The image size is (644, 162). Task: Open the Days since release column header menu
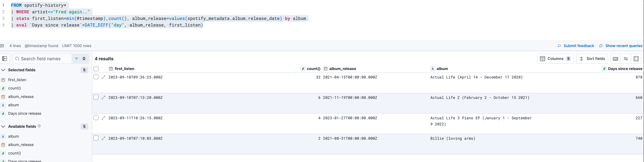pos(625,69)
